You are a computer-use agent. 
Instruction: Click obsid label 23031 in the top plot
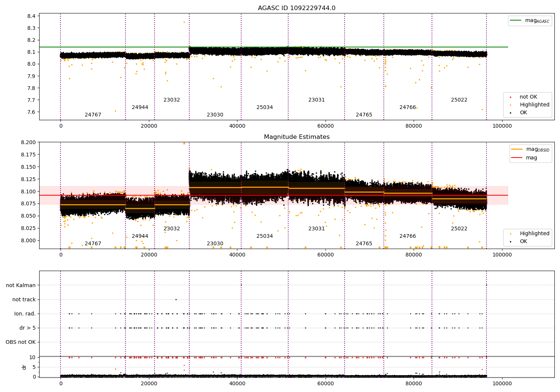pos(317,100)
